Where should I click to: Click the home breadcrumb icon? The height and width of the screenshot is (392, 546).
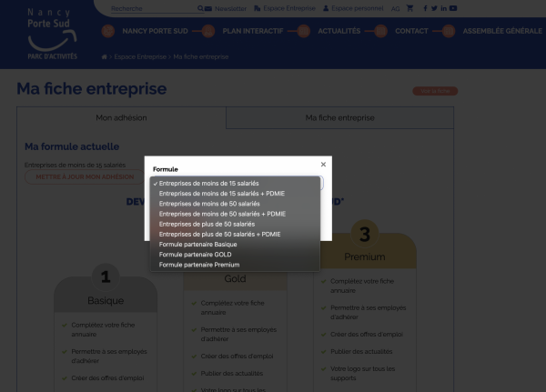click(x=104, y=56)
